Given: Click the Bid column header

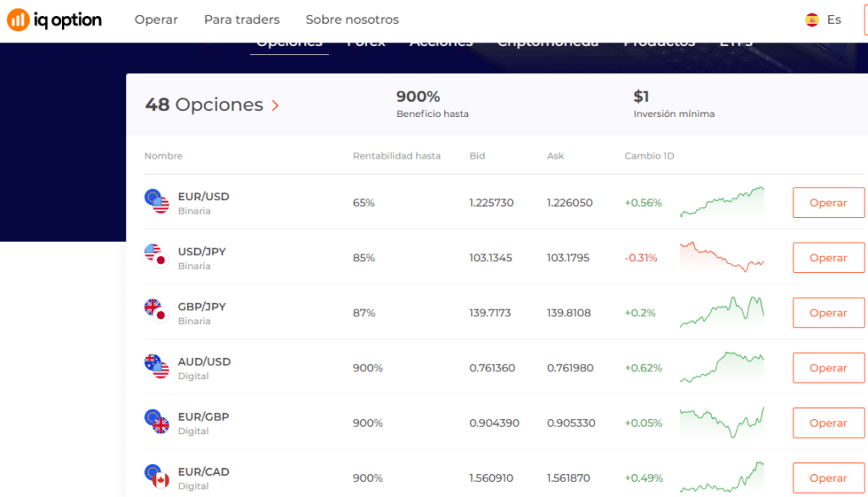Looking at the screenshot, I should (477, 156).
